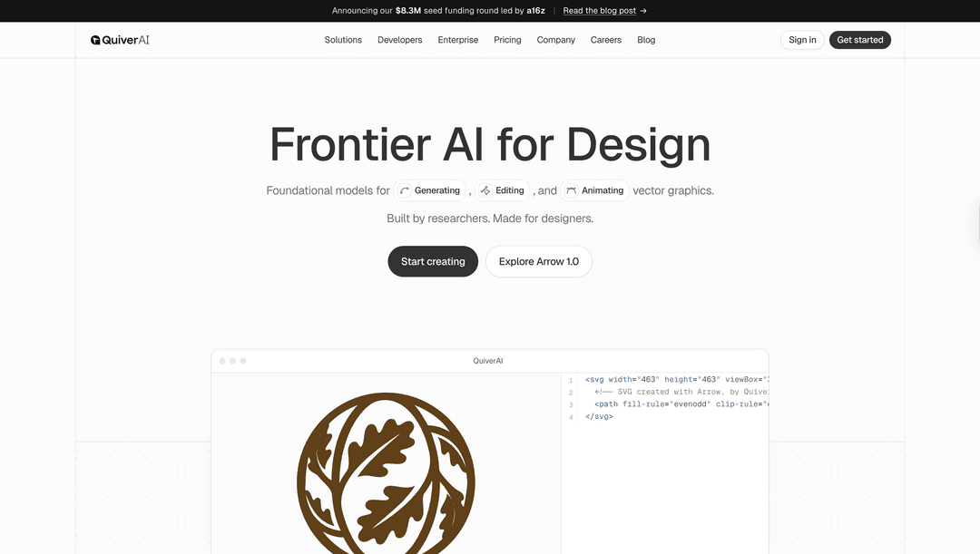The image size is (980, 554).
Task: Click the Generating curve icon chip
Action: click(x=430, y=190)
